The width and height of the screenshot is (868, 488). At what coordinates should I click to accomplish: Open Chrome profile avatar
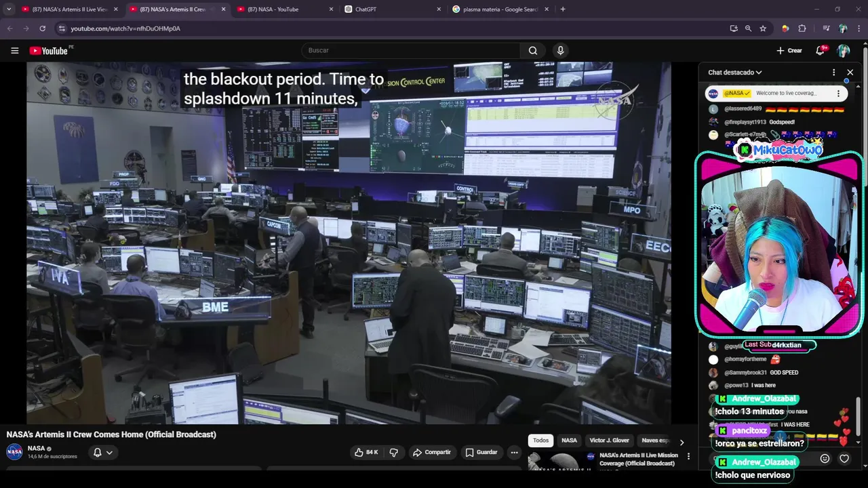point(843,28)
